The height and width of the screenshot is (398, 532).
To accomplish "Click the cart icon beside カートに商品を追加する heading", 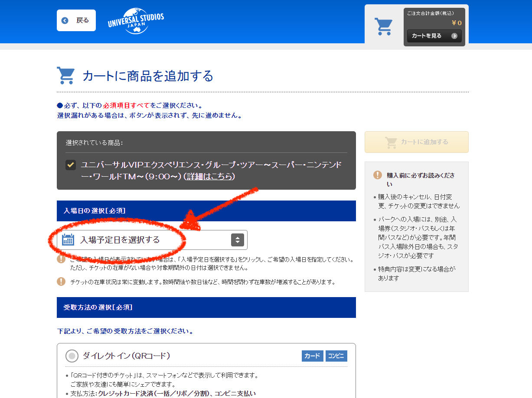I will pos(66,76).
